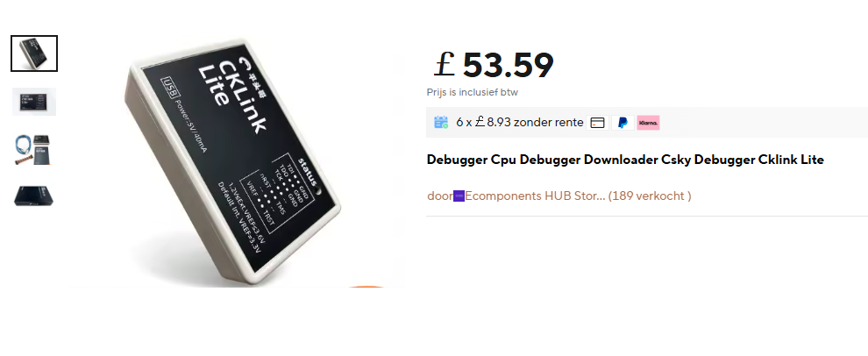This screenshot has height=356, width=868.
Task: Click the 'Prijs is inclusief btw' note
Action: coord(473,92)
